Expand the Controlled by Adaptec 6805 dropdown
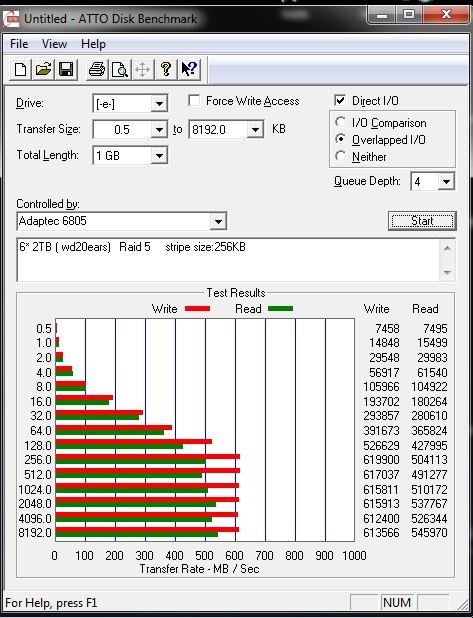 (x=218, y=221)
